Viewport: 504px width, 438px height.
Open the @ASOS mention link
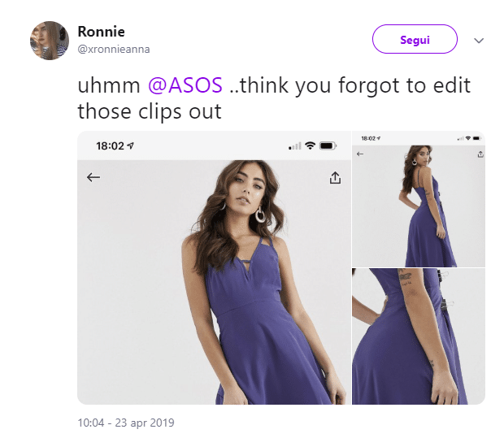tap(185, 86)
